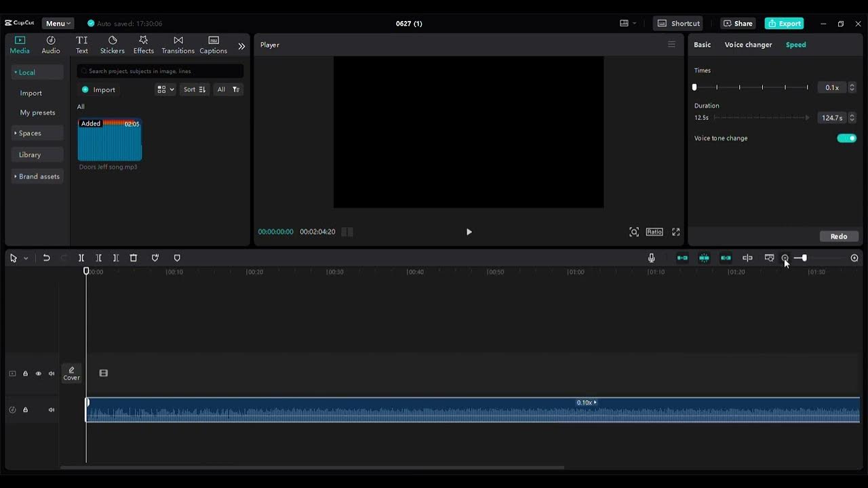
Task: Open the pointer tool mode dropdown
Action: (26, 258)
